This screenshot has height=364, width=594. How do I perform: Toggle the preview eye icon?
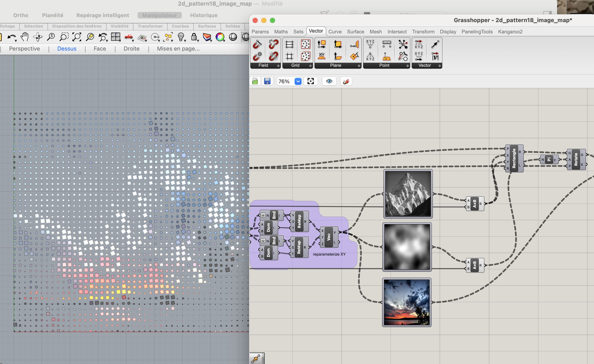(329, 81)
